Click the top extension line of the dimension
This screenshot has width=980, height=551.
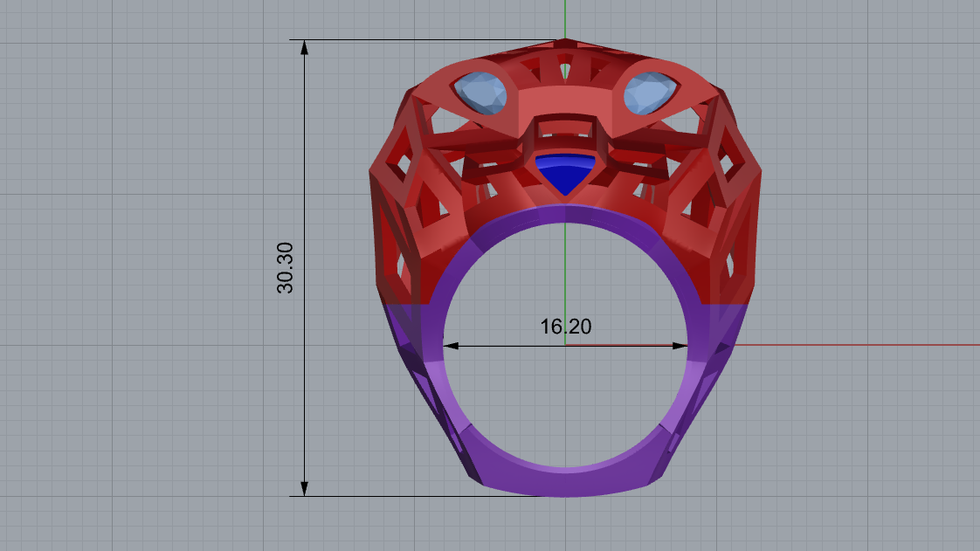click(x=419, y=40)
